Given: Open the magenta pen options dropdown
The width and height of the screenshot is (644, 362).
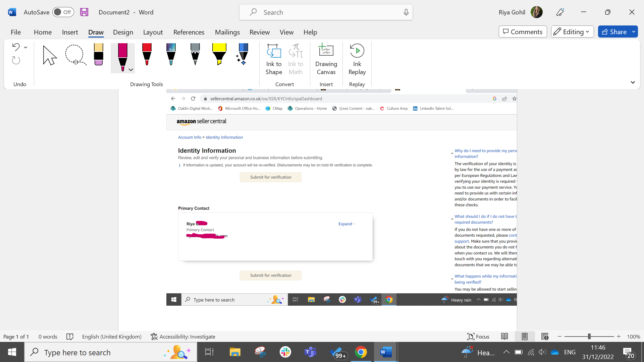Looking at the screenshot, I should tap(131, 70).
